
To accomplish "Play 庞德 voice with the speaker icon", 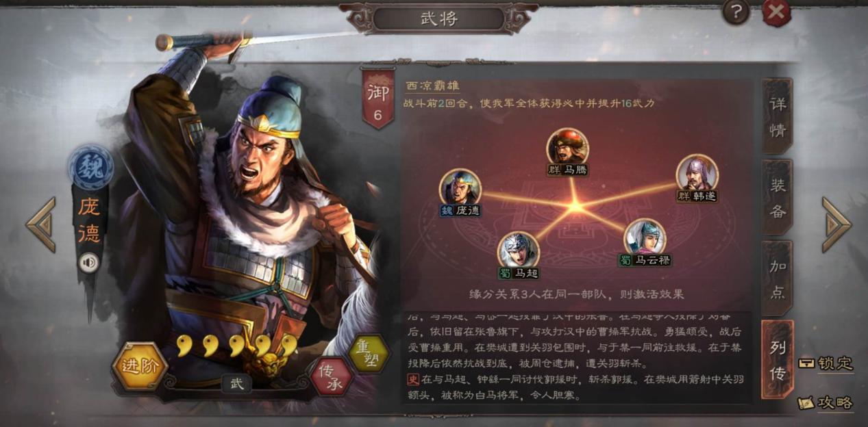I will tap(88, 262).
